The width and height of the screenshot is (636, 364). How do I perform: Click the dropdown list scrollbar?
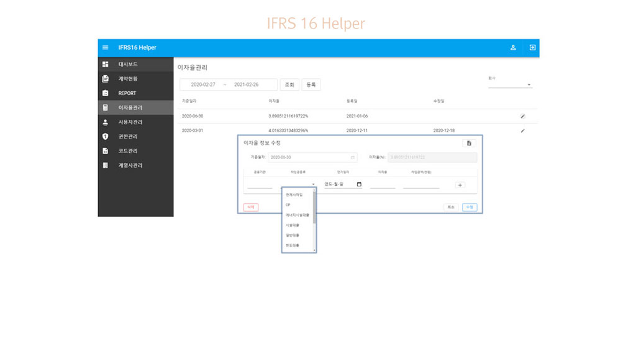pyautogui.click(x=314, y=208)
